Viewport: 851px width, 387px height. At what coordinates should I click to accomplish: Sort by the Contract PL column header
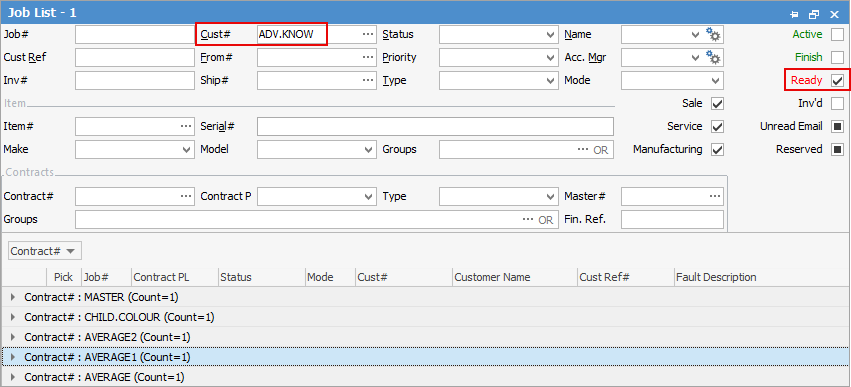point(174,277)
